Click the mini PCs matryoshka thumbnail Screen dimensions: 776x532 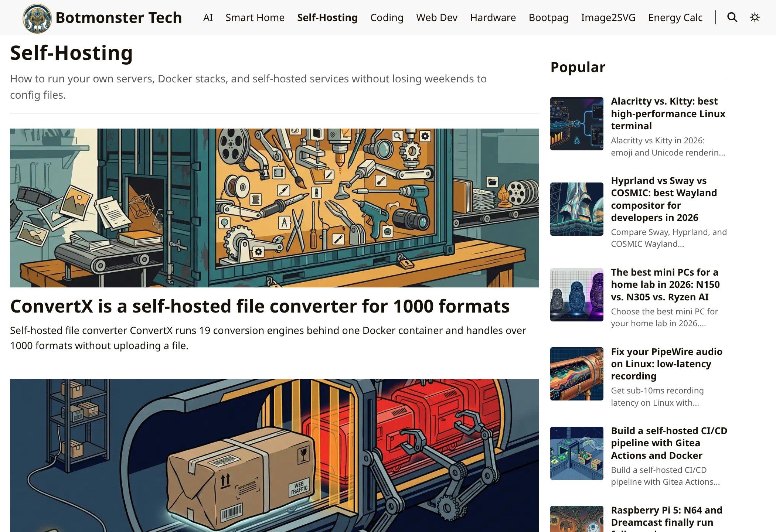point(577,295)
